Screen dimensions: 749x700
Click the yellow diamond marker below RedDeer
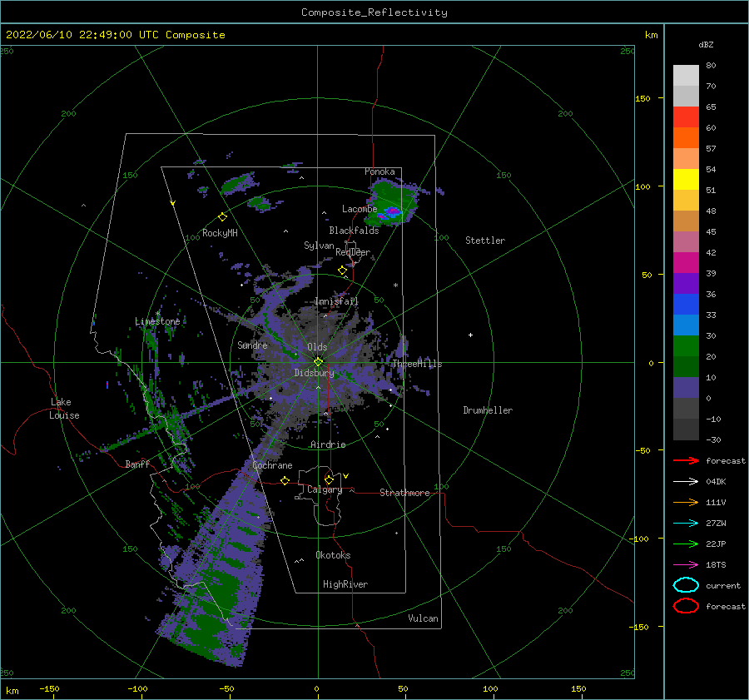342,271
